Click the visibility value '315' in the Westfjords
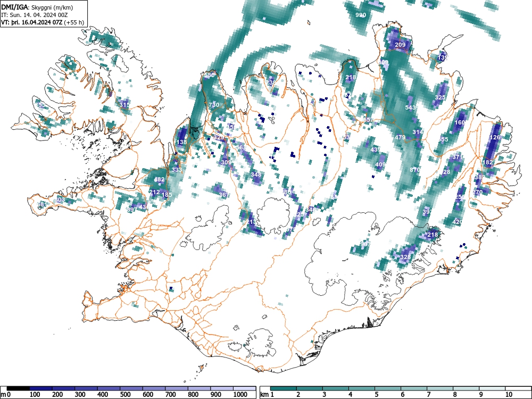This screenshot has height=399, width=532. click(x=124, y=105)
